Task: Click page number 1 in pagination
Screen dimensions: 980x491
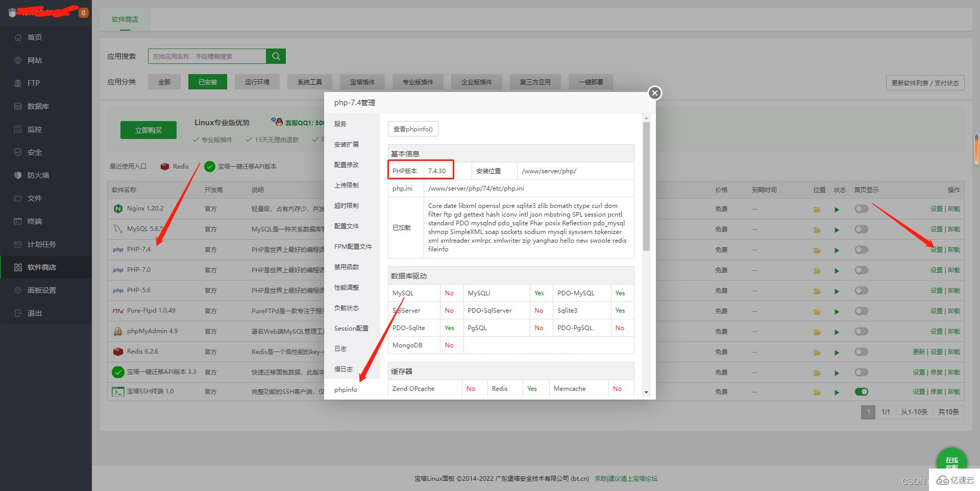Action: 868,412
